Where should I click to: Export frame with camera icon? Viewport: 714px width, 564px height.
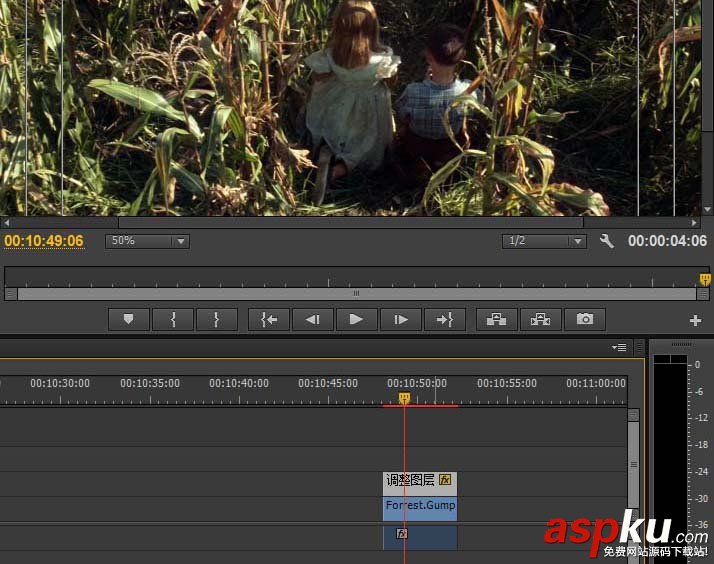[585, 319]
